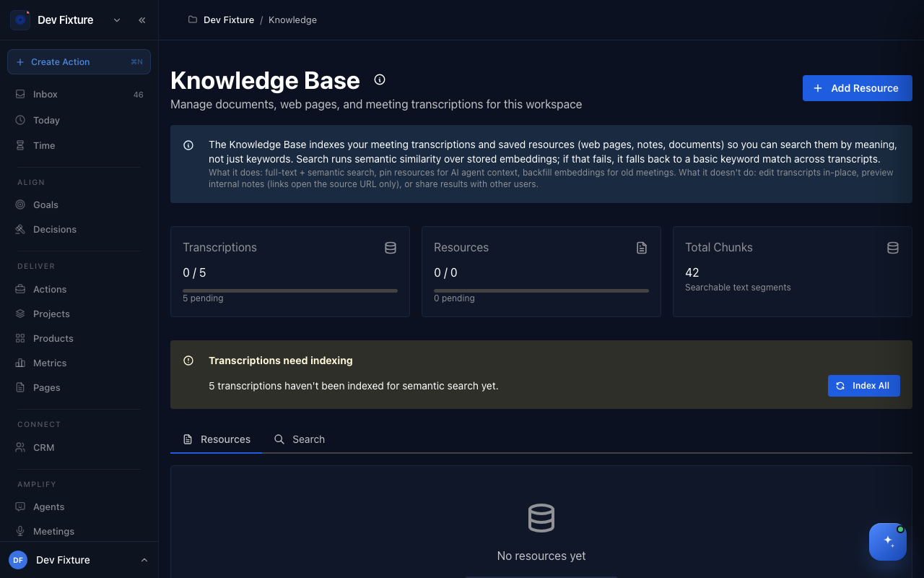924x578 pixels.
Task: Click the Actions briefcase icon
Action: (20, 289)
